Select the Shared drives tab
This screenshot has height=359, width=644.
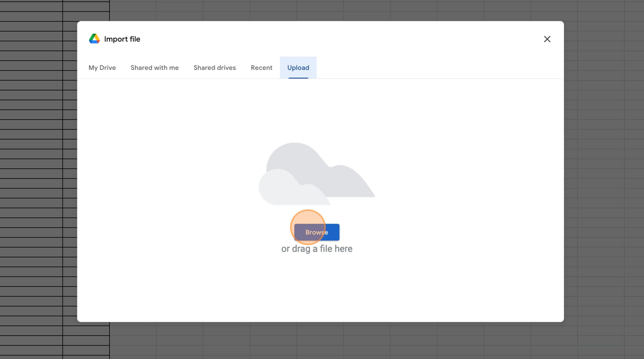[x=214, y=68]
